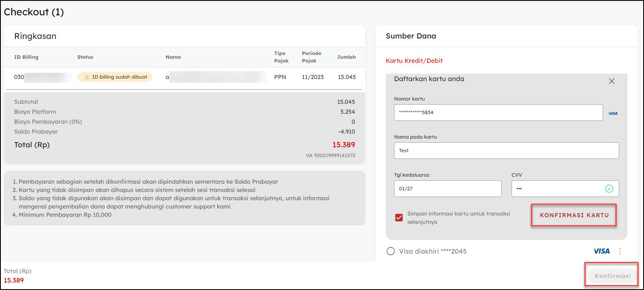Toggle Simpan informasi kartu checkbox
This screenshot has height=290, width=644.
(399, 218)
